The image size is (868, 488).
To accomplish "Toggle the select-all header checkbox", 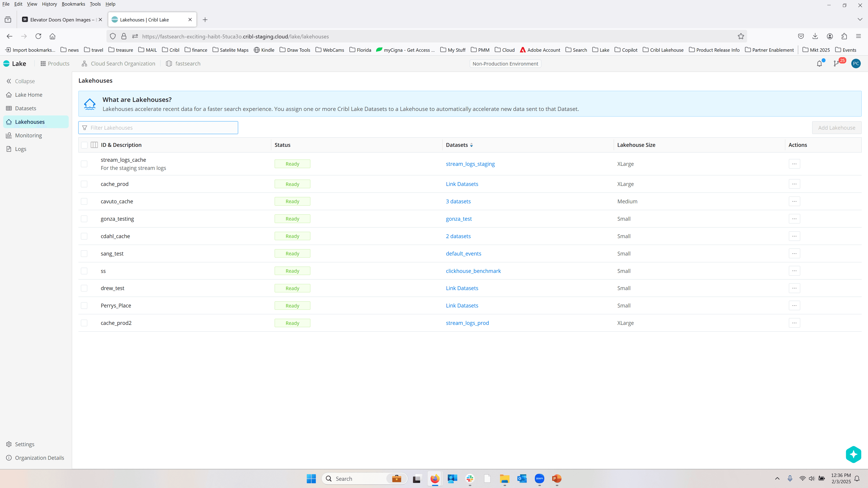I will point(84,145).
